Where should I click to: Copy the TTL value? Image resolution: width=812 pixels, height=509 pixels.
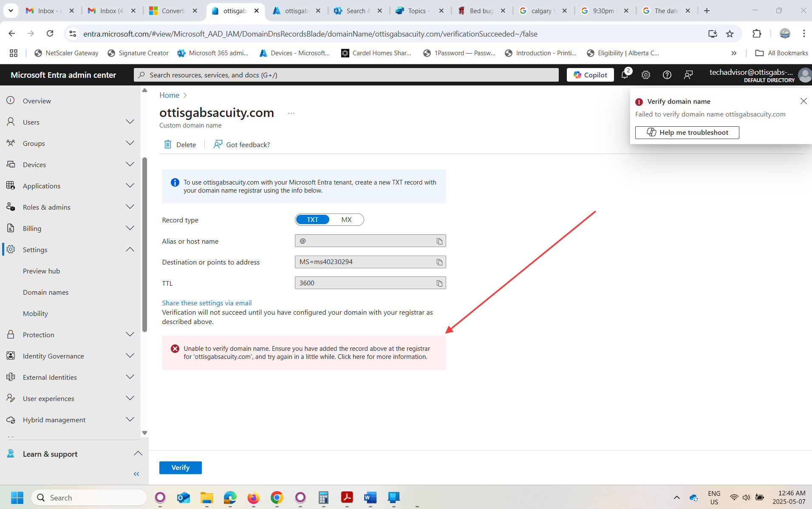pos(439,283)
